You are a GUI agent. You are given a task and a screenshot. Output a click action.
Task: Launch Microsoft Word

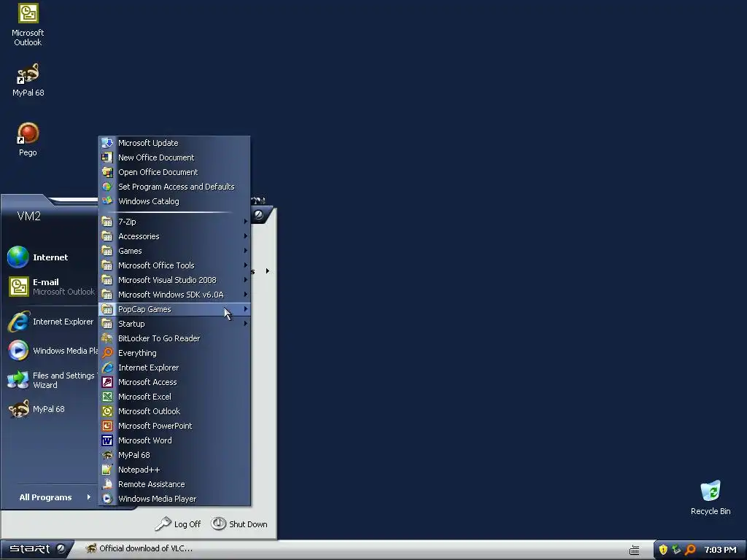[174, 440]
